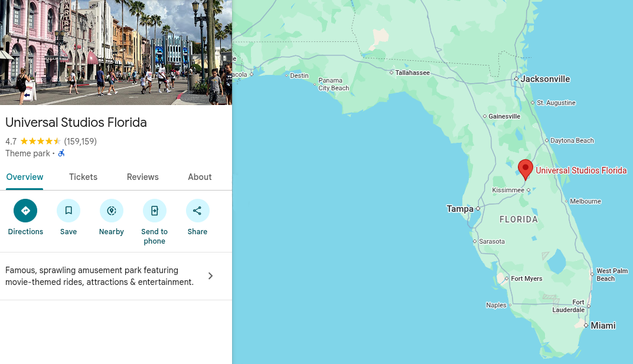Image resolution: width=633 pixels, height=364 pixels.
Task: Open the Reviews tab
Action: tap(142, 177)
